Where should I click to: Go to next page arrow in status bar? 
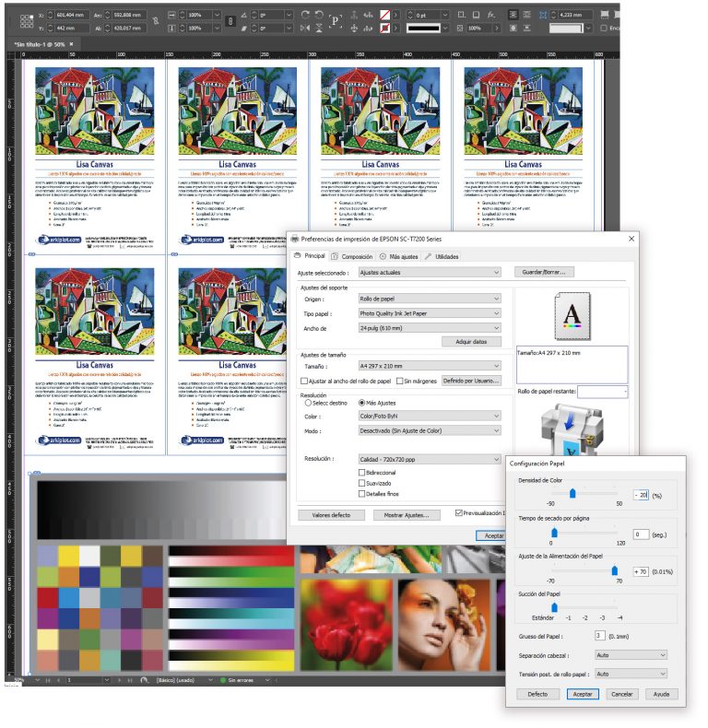(120, 680)
